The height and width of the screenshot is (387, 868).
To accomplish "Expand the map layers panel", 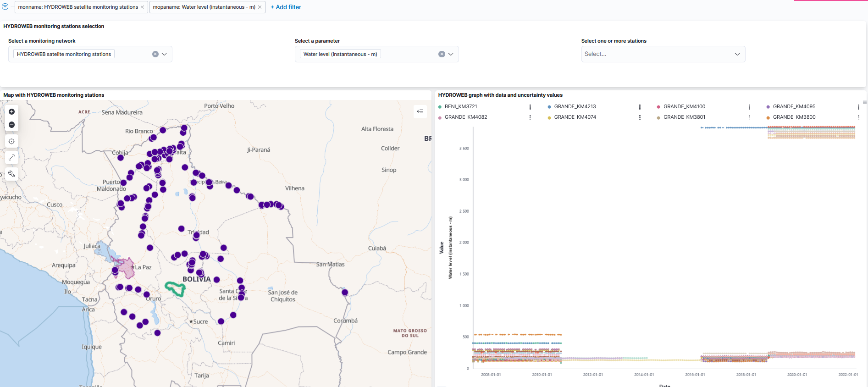I will click(420, 111).
